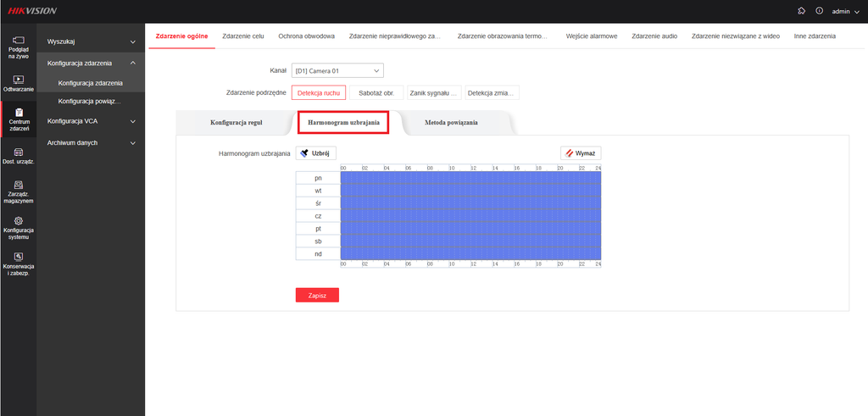This screenshot has width=868, height=416.
Task: Open the Konserwacja i zabezp. maintenance icon
Action: (19, 256)
